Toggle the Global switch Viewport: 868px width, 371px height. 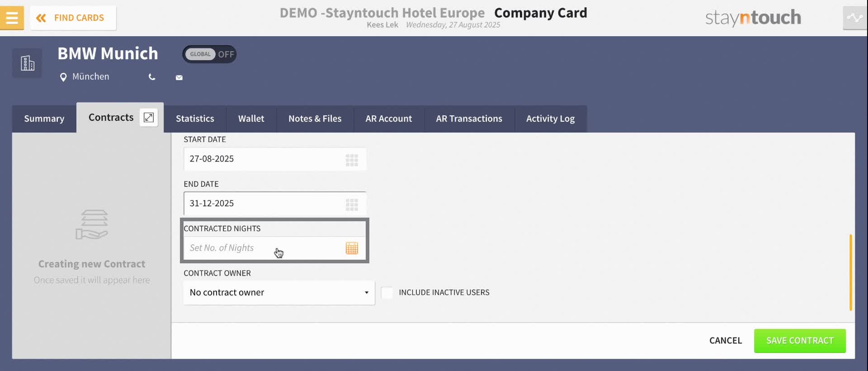(209, 54)
